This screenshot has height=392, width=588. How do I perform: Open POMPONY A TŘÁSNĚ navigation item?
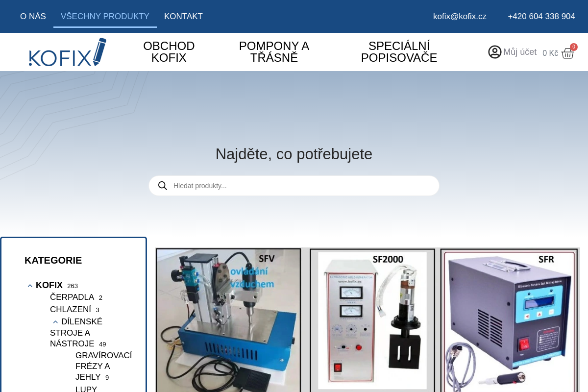(274, 52)
